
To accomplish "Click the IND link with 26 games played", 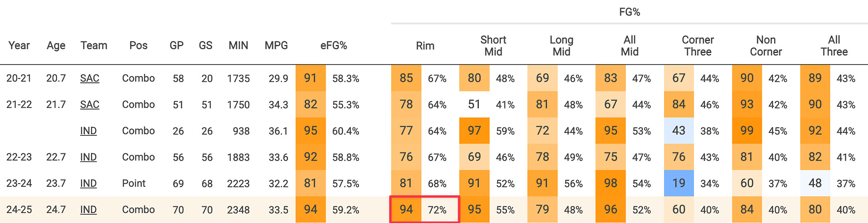I will pos(88,131).
